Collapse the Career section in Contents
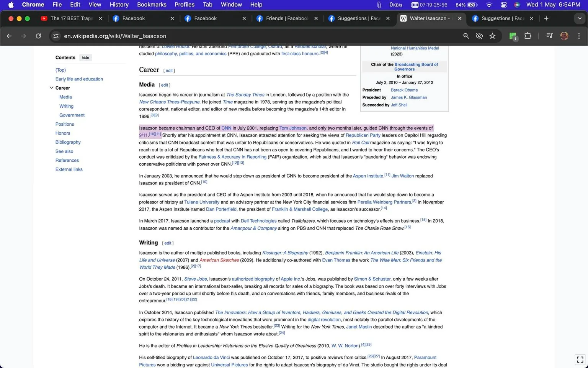 pyautogui.click(x=51, y=87)
